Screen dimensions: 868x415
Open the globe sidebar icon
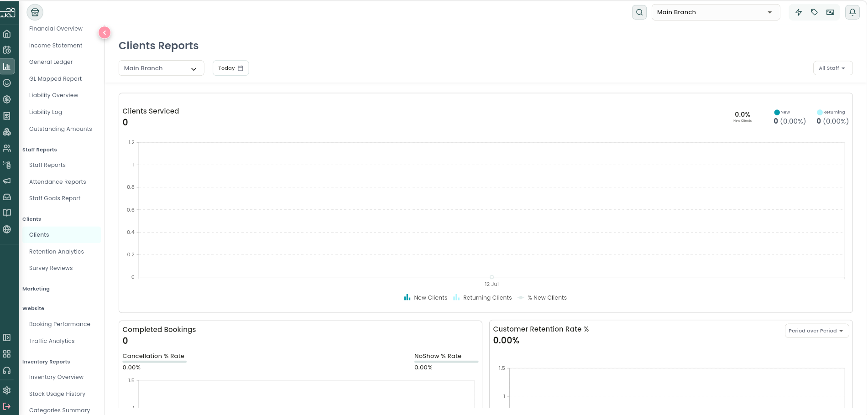click(7, 229)
